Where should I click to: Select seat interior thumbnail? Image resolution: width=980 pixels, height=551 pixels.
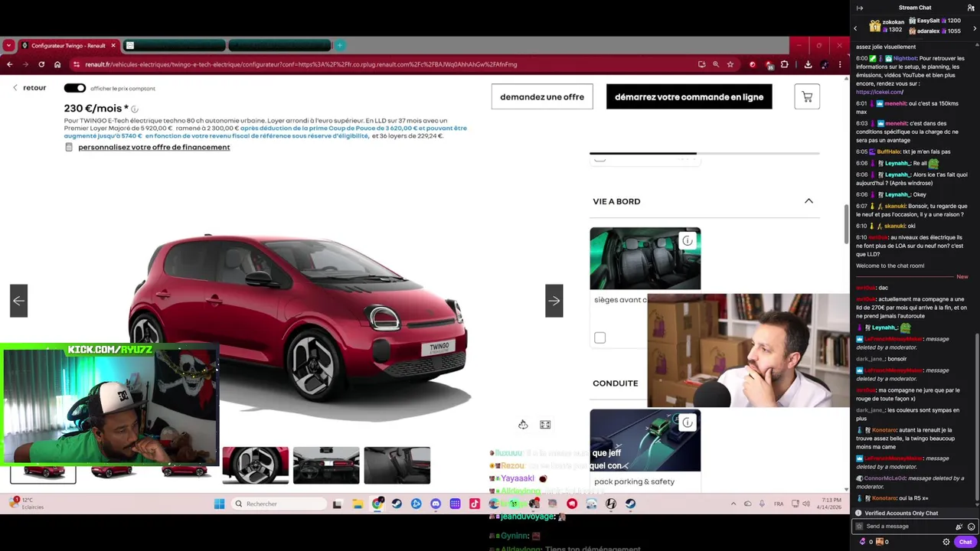[x=397, y=465]
